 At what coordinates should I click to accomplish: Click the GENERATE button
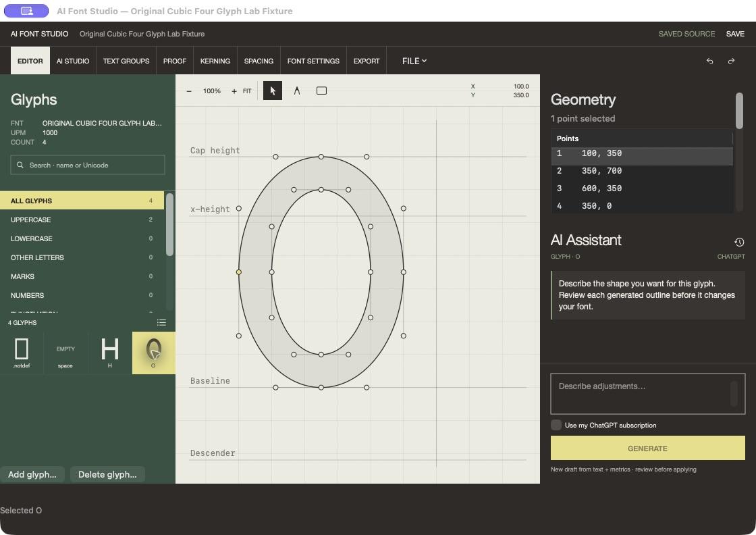(x=647, y=448)
